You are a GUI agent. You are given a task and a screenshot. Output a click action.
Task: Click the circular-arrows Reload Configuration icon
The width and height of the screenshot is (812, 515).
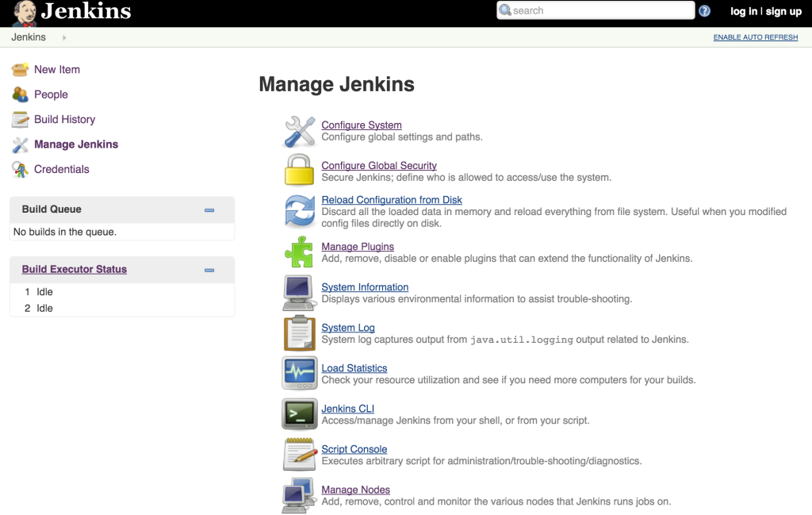coord(299,210)
